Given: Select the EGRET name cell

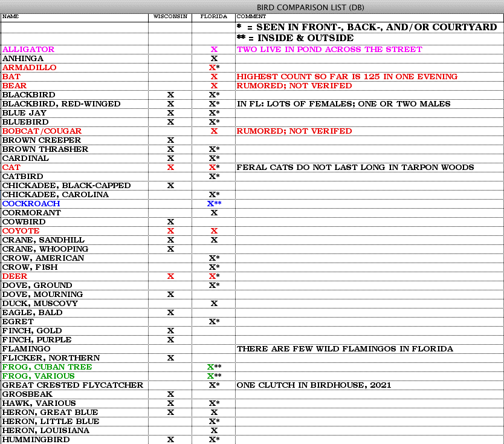Looking at the screenshot, I should pos(74,321).
